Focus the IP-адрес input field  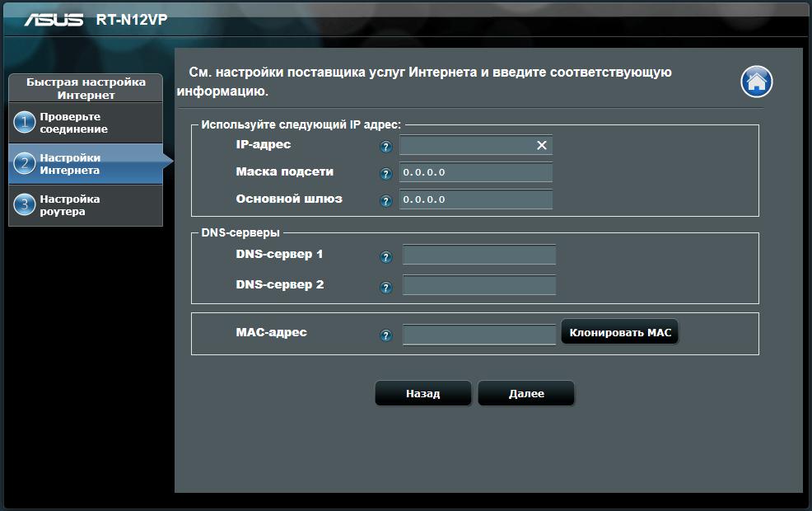coord(465,145)
